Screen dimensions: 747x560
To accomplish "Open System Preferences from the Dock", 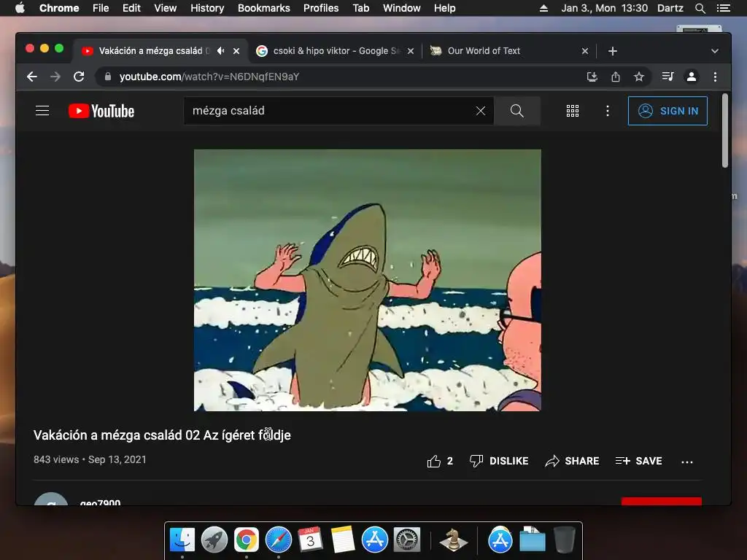I will pyautogui.click(x=407, y=540).
